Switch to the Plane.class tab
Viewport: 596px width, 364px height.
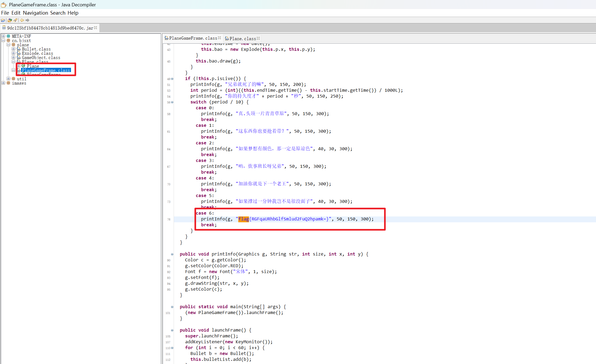[x=242, y=39]
